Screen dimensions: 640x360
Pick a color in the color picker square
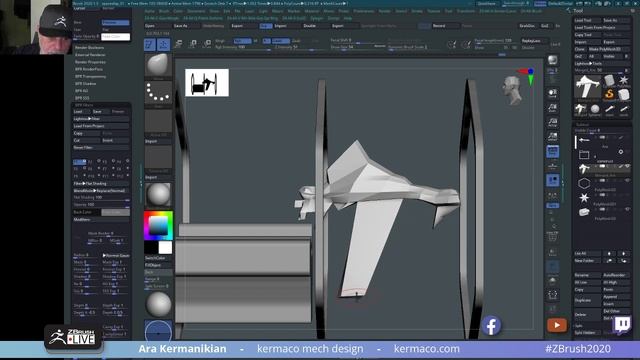[x=158, y=225]
